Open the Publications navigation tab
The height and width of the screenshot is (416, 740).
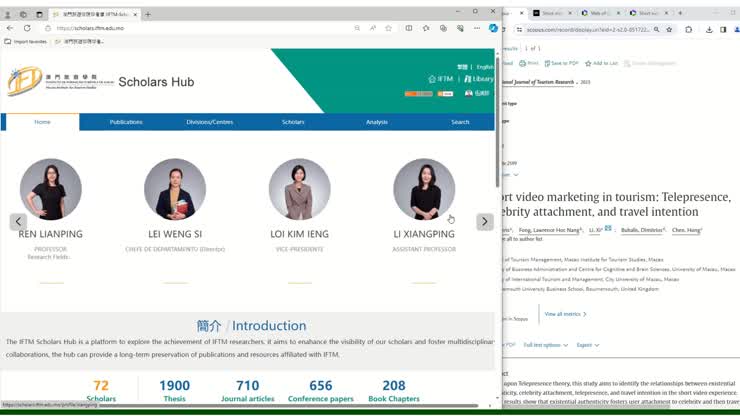(x=126, y=122)
